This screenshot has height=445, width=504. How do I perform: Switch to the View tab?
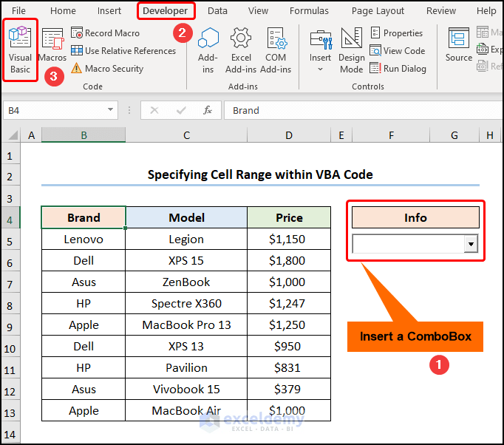click(258, 11)
